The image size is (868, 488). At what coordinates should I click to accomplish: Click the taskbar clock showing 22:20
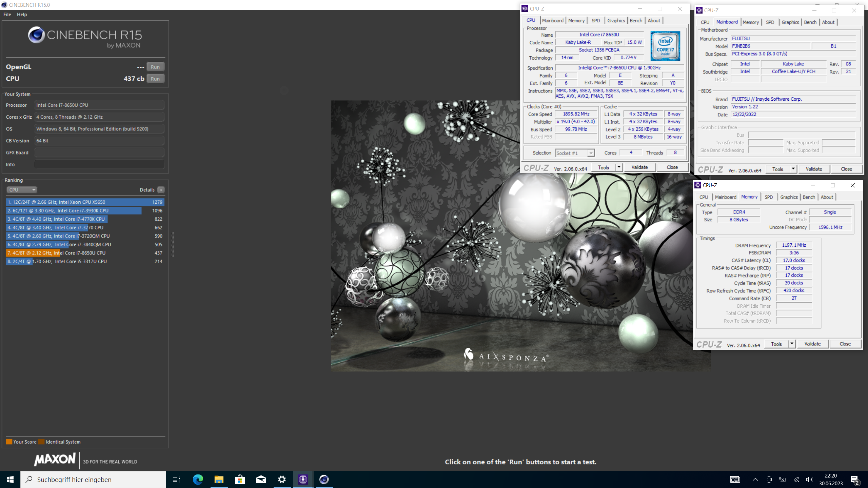point(831,480)
